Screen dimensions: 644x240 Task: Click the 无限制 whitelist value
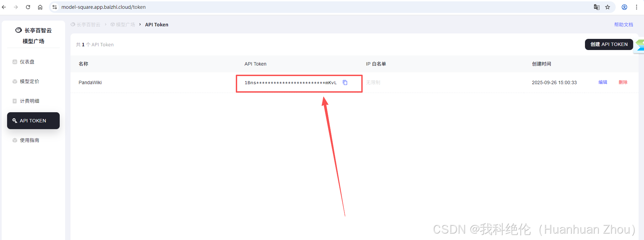pos(373,82)
